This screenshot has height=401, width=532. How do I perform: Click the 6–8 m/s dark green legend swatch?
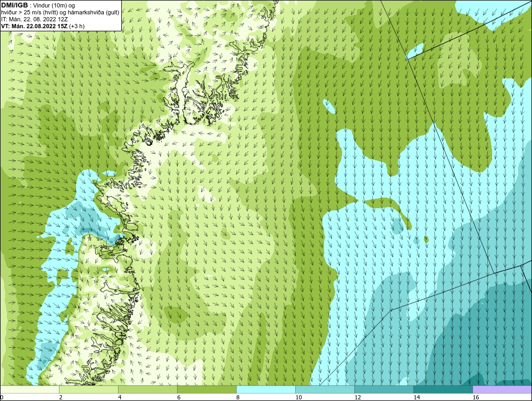click(207, 389)
